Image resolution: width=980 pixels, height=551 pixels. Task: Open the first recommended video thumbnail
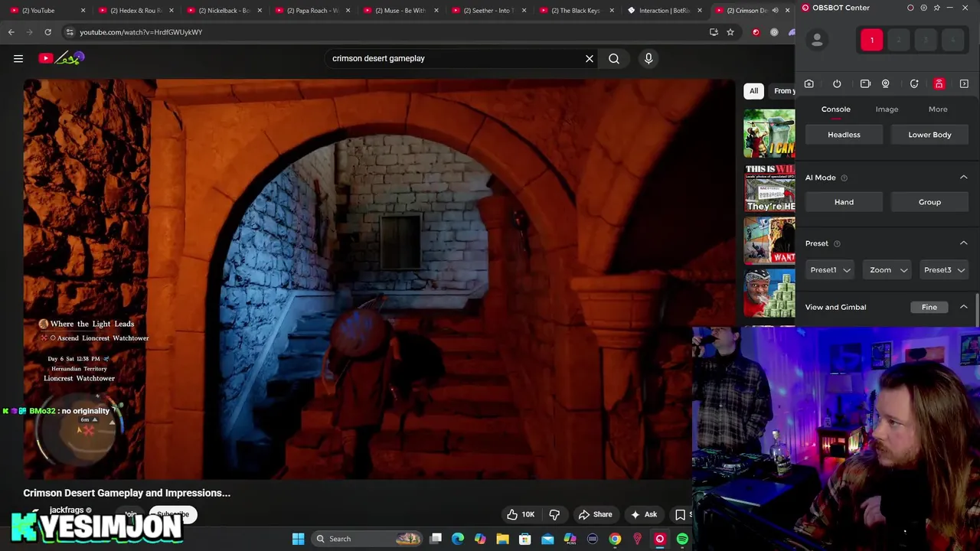pyautogui.click(x=769, y=133)
